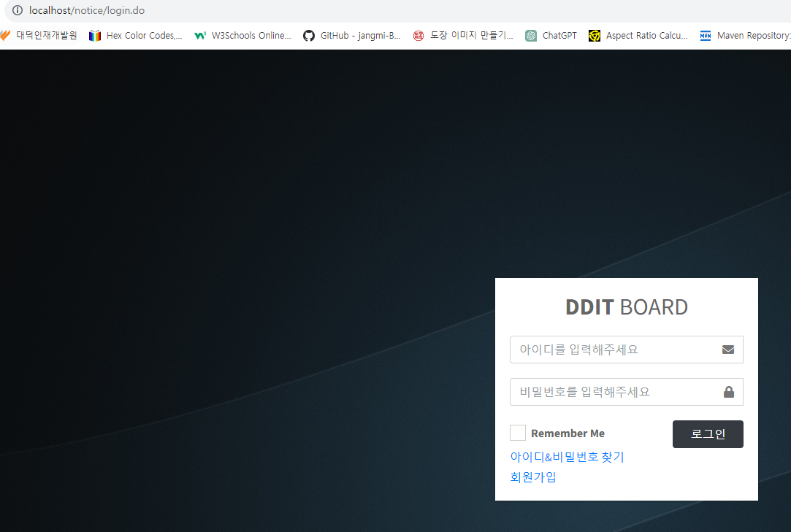Click the MVN favicon for Maven Repository
The image size is (791, 532).
point(706,35)
